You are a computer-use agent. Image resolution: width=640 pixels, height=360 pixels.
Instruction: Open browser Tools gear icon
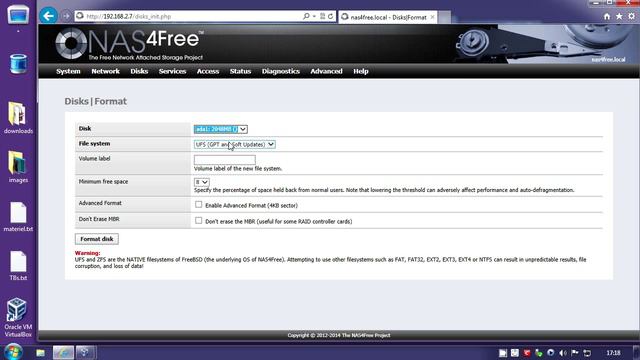point(631,16)
